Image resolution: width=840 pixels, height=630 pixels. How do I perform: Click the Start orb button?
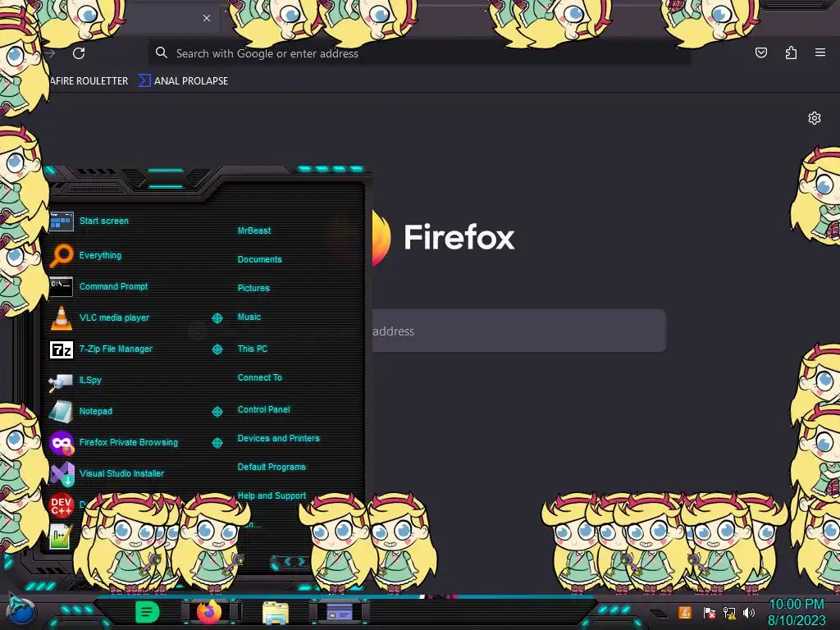tap(21, 611)
